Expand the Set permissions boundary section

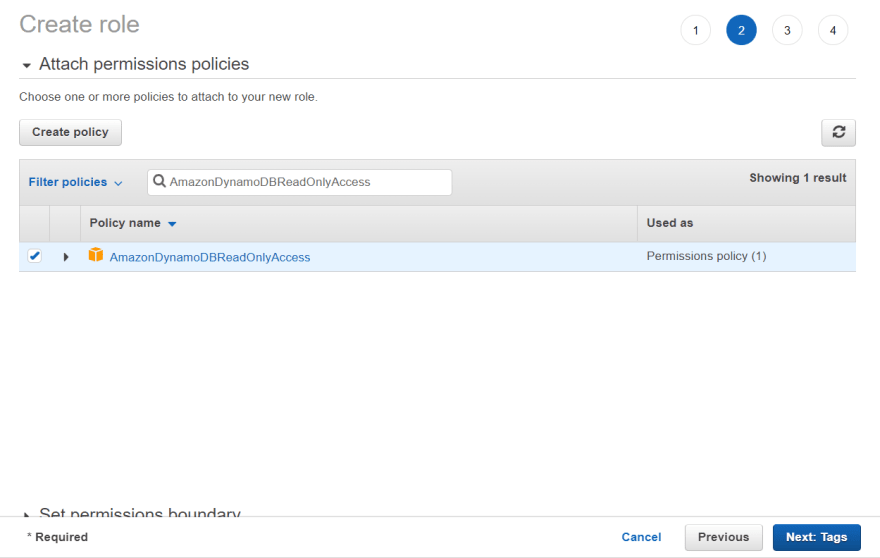(26, 514)
